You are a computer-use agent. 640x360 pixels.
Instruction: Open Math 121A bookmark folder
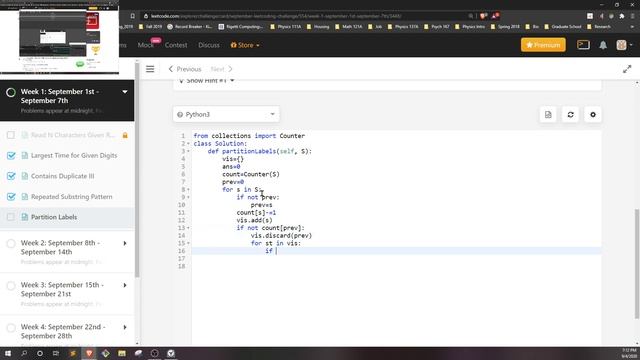tap(348, 27)
